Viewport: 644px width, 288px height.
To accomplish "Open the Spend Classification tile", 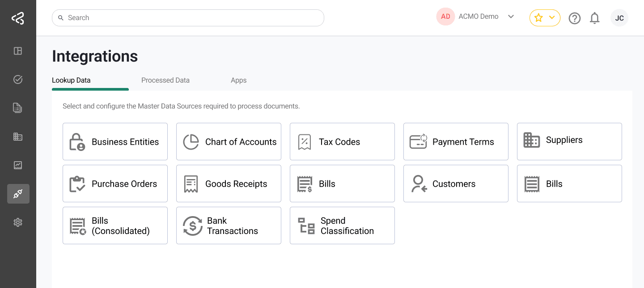I will click(342, 225).
